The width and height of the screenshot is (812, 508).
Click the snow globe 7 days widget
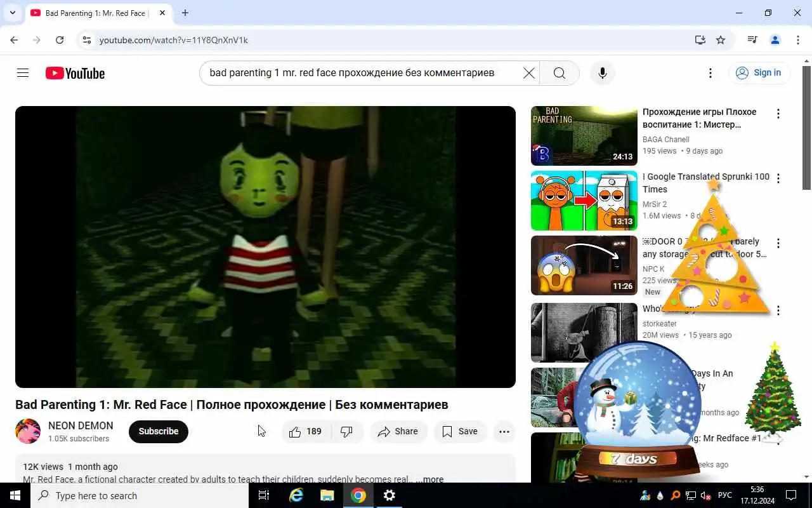tap(638, 411)
